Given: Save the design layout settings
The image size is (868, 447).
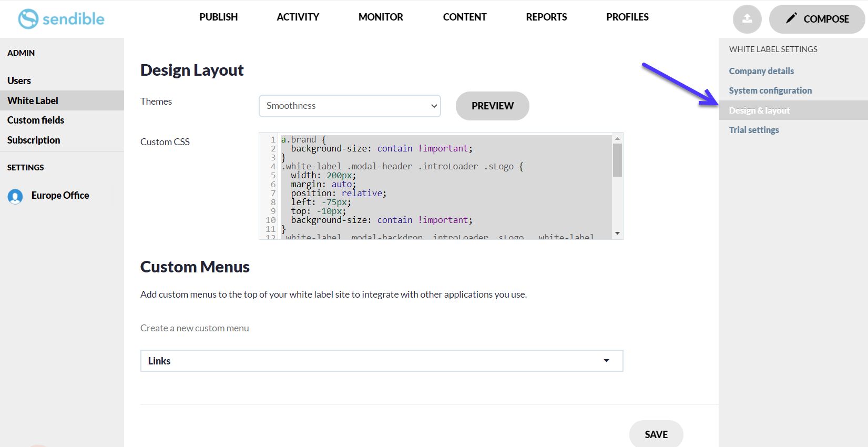Looking at the screenshot, I should pyautogui.click(x=656, y=434).
